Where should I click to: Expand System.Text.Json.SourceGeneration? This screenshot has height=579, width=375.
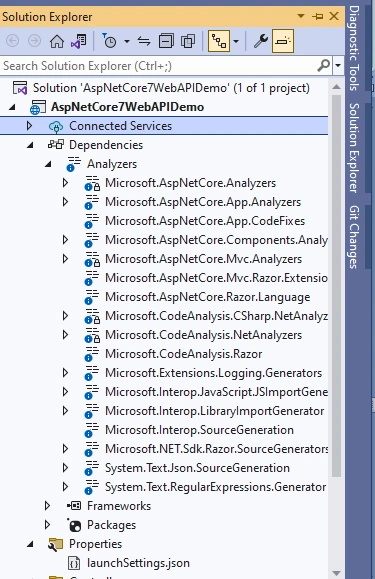(66, 467)
